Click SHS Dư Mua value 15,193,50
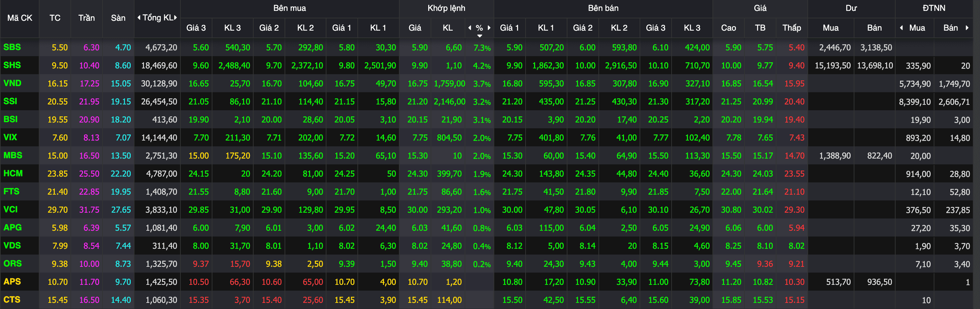Screen dimensions: 980x309 pos(833,65)
